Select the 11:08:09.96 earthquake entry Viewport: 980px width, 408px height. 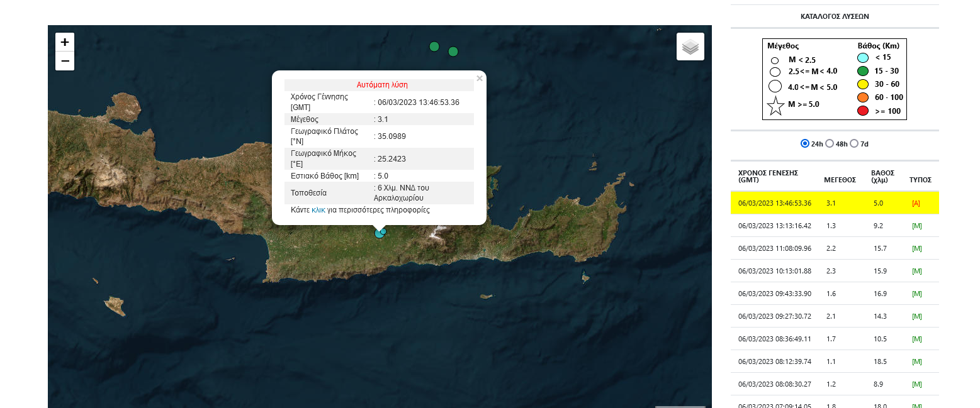pyautogui.click(x=774, y=248)
